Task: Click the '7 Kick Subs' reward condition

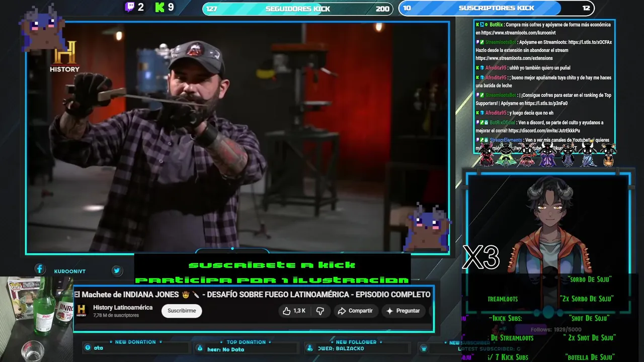Action: 512,357
